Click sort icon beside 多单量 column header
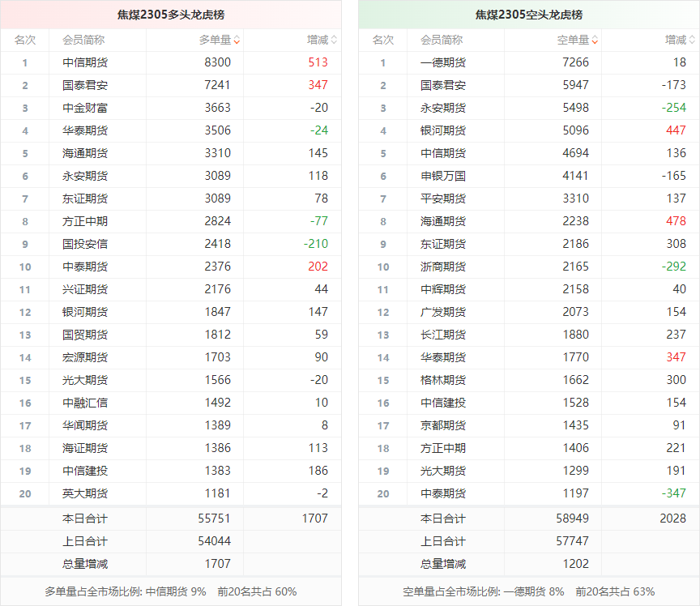Screen dimensions: 700x606 tap(237, 40)
